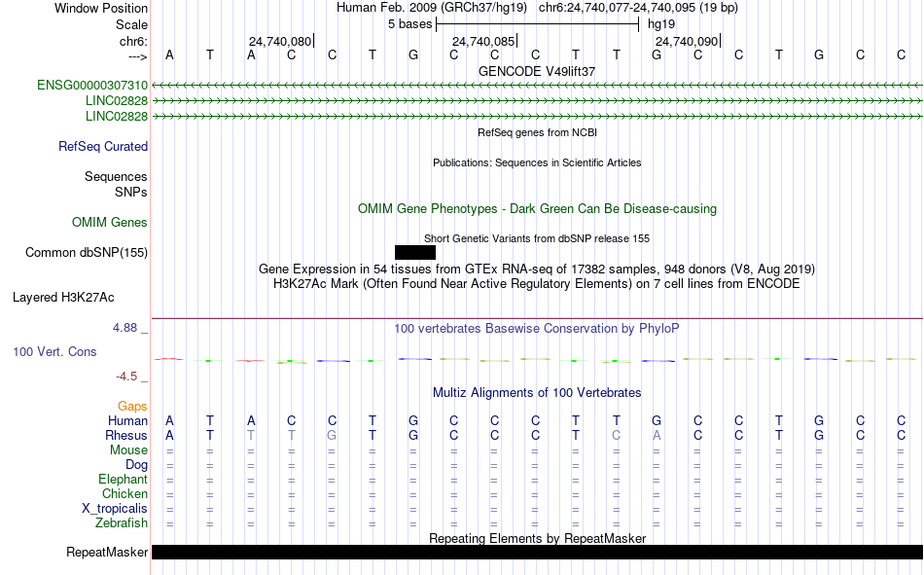Click the Human species label

127,420
